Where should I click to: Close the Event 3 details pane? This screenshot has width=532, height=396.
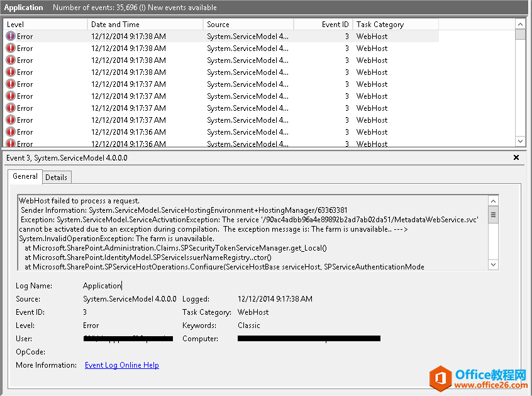pos(516,157)
